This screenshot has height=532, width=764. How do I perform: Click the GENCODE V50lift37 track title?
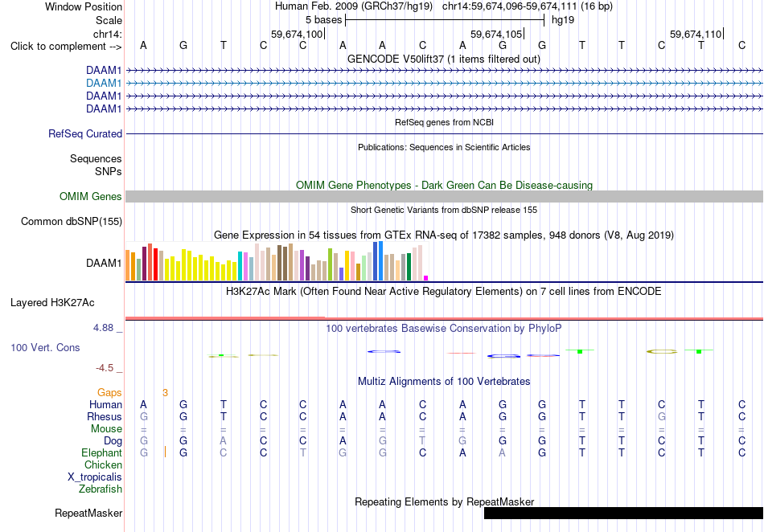(444, 59)
